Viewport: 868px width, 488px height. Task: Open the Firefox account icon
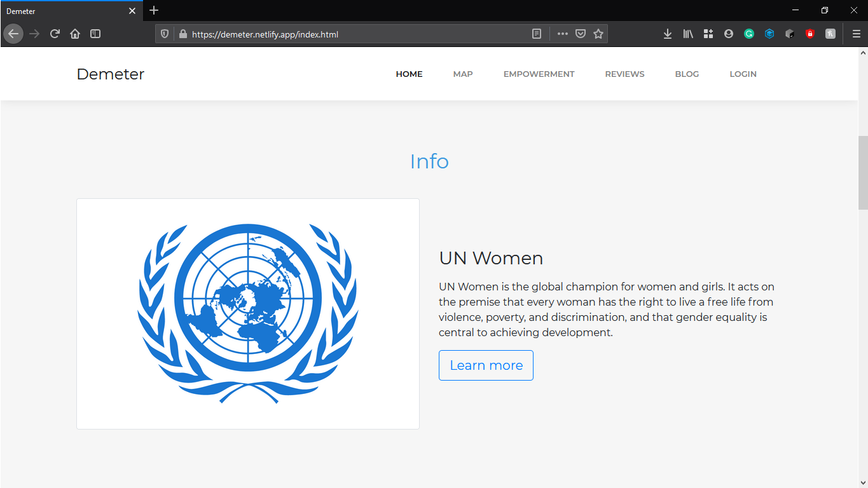coord(729,34)
